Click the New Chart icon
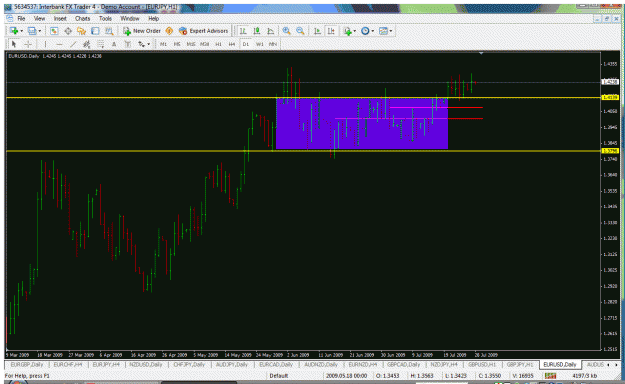The width and height of the screenshot is (625, 384). 14,31
